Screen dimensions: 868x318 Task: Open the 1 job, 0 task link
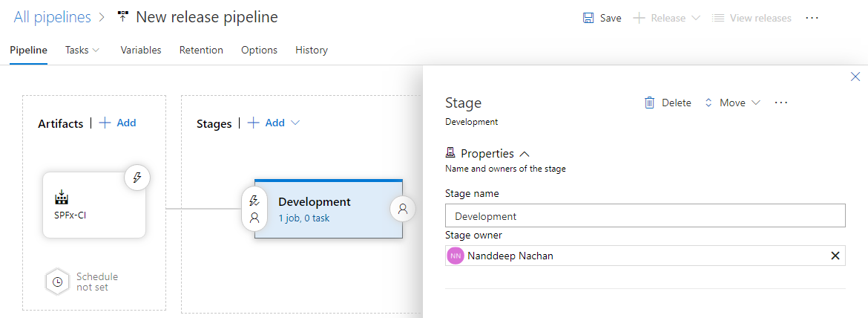pyautogui.click(x=304, y=218)
